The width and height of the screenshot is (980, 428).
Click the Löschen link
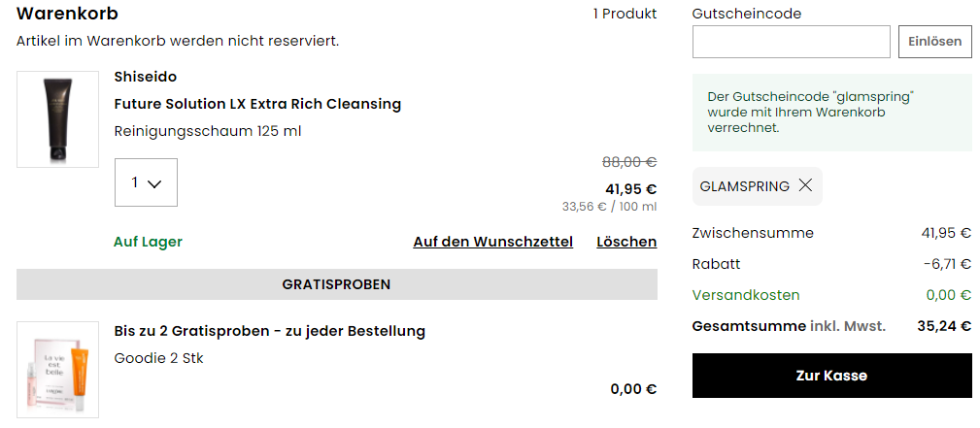626,242
